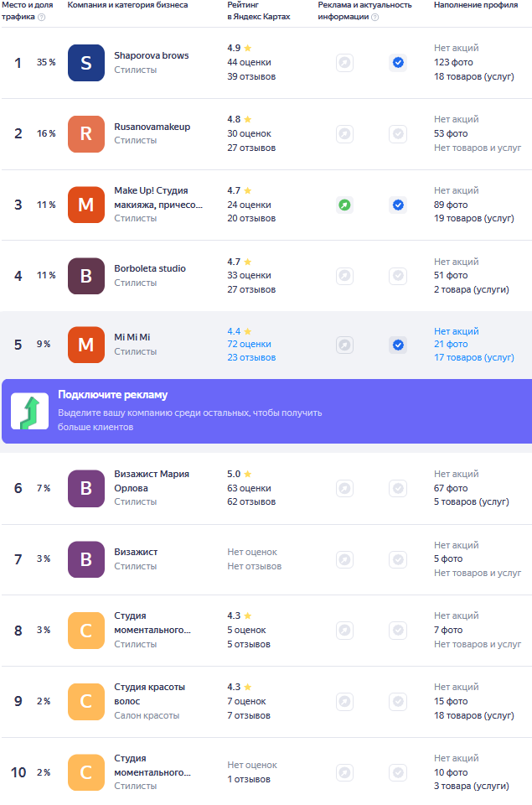Click the logo in the row ranked 8
Image resolution: width=532 pixels, height=805 pixels.
[86, 630]
